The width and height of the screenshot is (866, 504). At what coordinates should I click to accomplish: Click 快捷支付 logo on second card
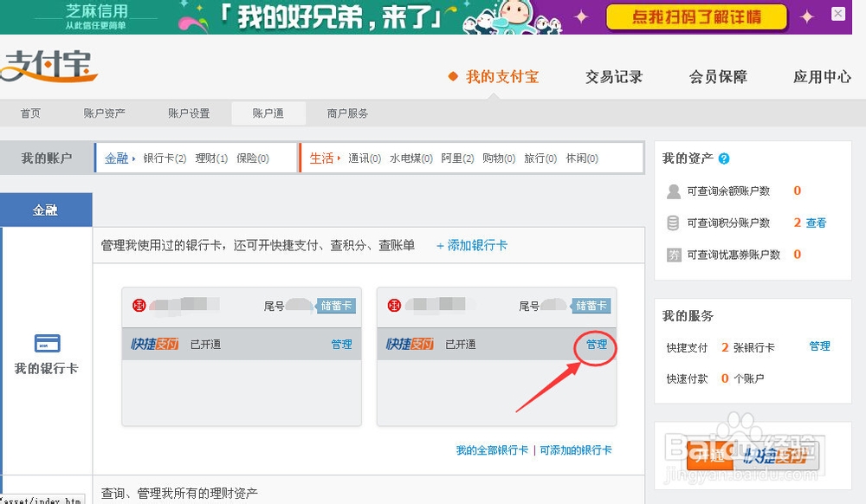tap(410, 344)
